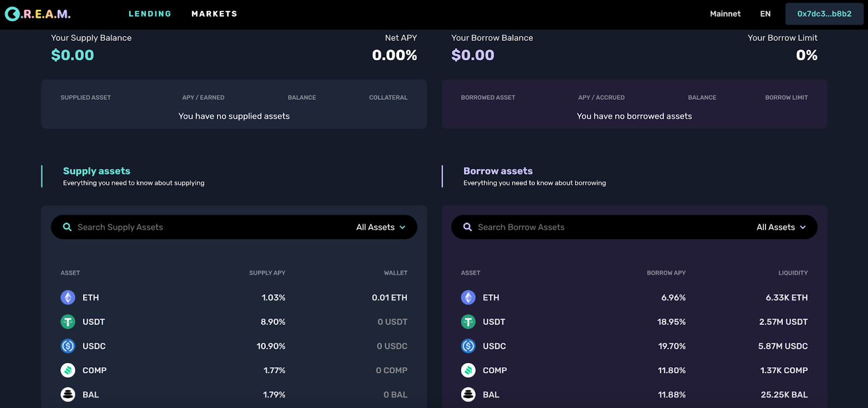Click the LIQUIDITY column header
The image size is (868, 408).
click(x=793, y=273)
